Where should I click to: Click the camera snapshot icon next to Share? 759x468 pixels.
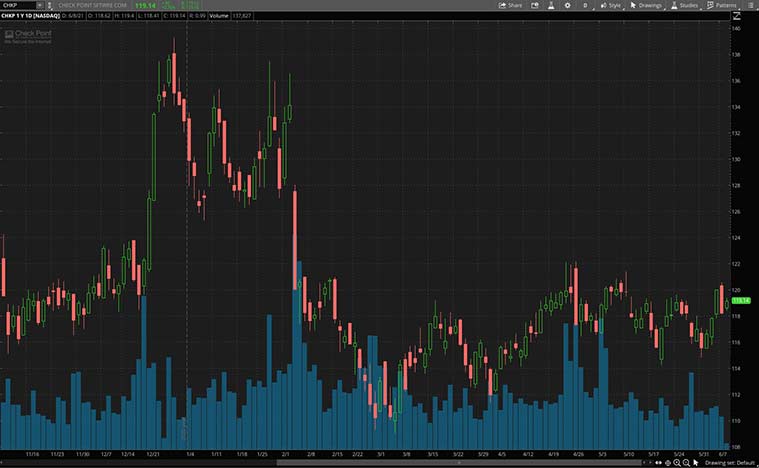535,5
